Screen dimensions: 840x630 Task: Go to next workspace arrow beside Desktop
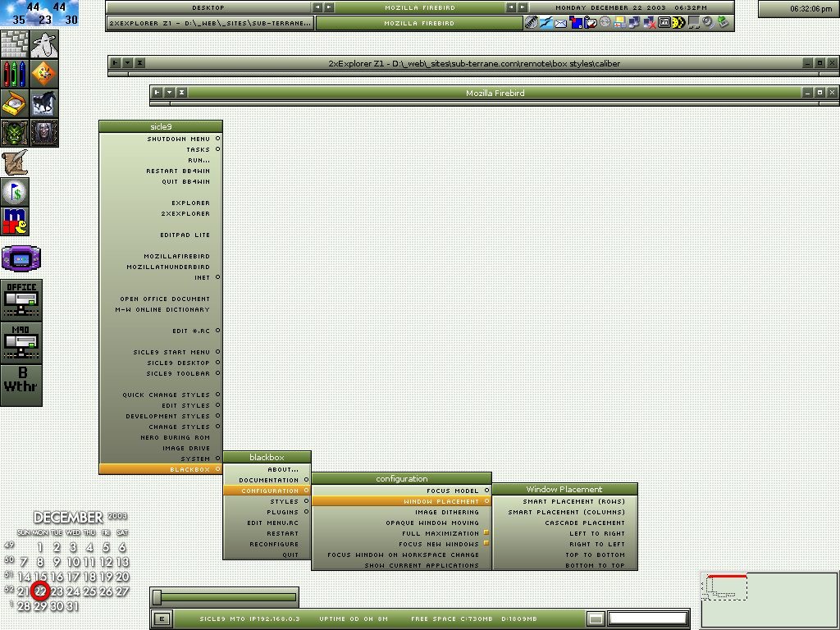click(x=329, y=7)
